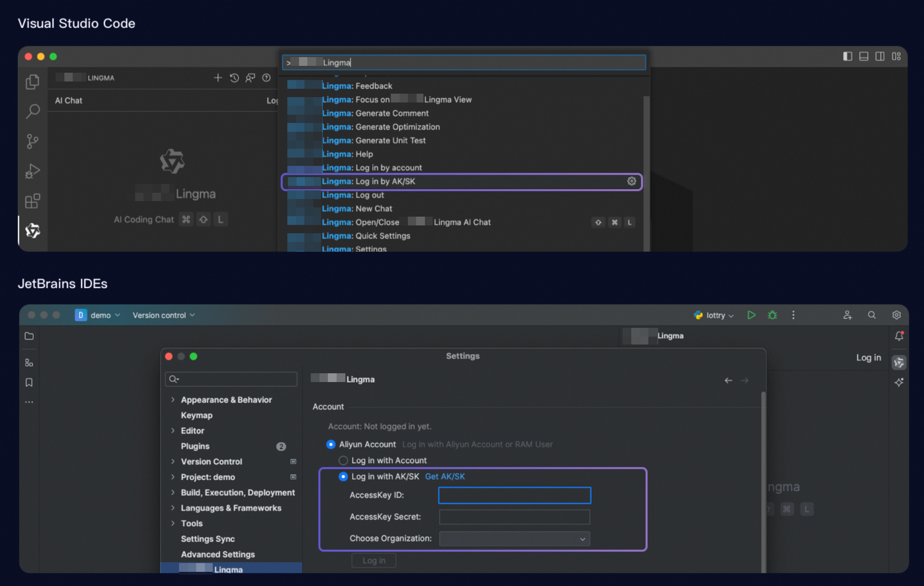This screenshot has height=586, width=924.
Task: Select Lingma: Log in by AK/SK command
Action: pos(462,181)
